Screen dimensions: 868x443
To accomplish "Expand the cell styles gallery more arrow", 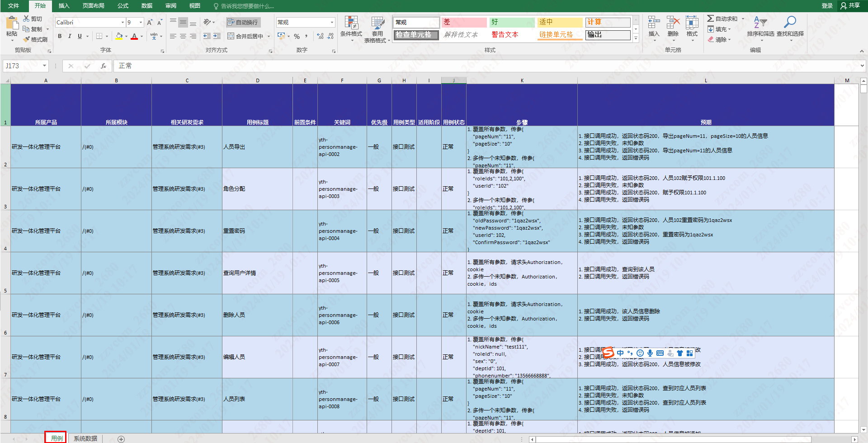I will [636, 38].
